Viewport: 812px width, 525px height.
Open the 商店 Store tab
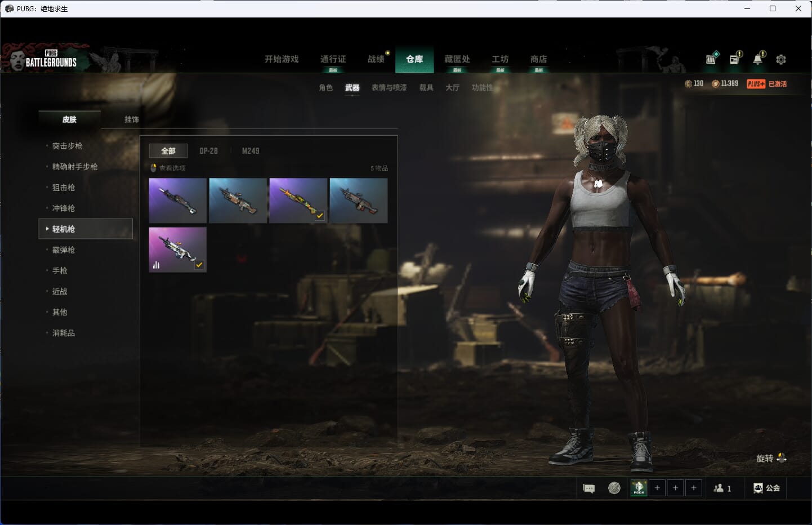tap(538, 59)
